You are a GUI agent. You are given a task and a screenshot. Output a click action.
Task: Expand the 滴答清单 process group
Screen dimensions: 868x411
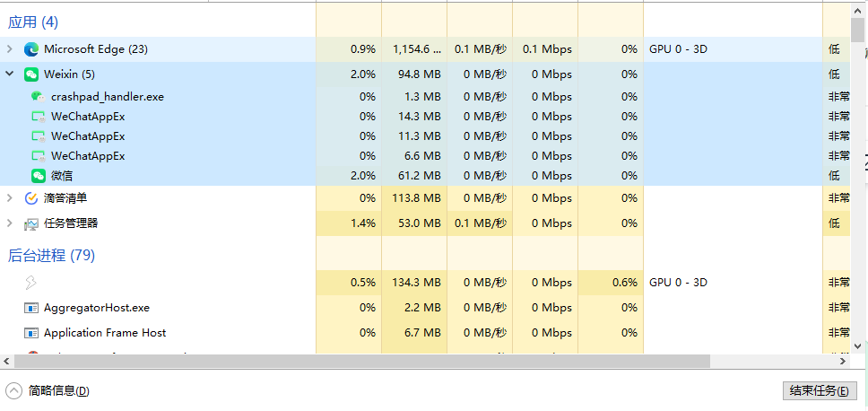point(10,198)
